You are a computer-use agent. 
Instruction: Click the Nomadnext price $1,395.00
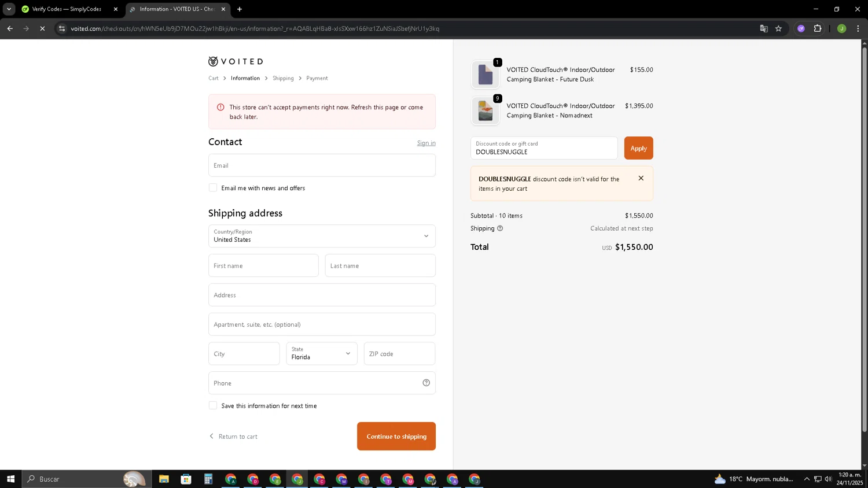[x=639, y=106]
